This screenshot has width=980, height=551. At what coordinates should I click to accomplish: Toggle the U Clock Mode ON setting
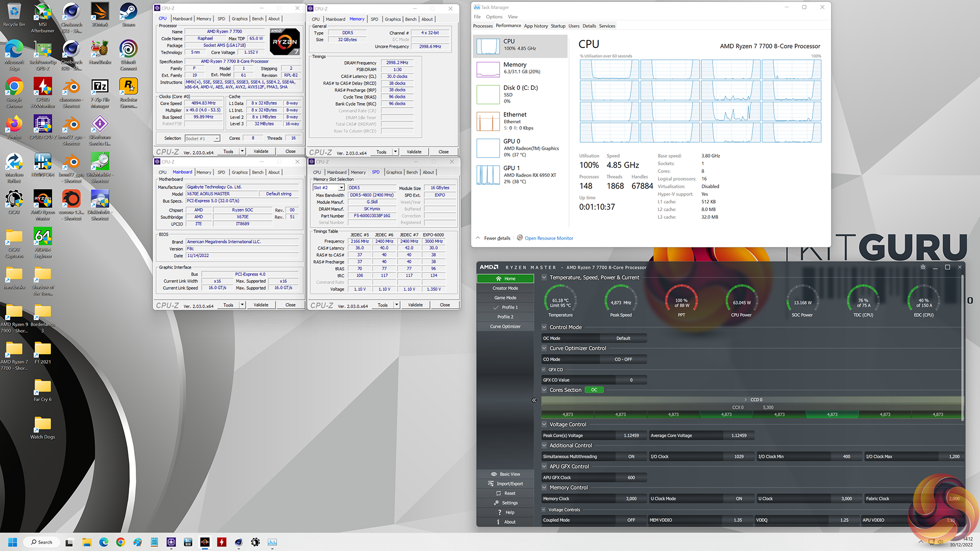tap(738, 499)
